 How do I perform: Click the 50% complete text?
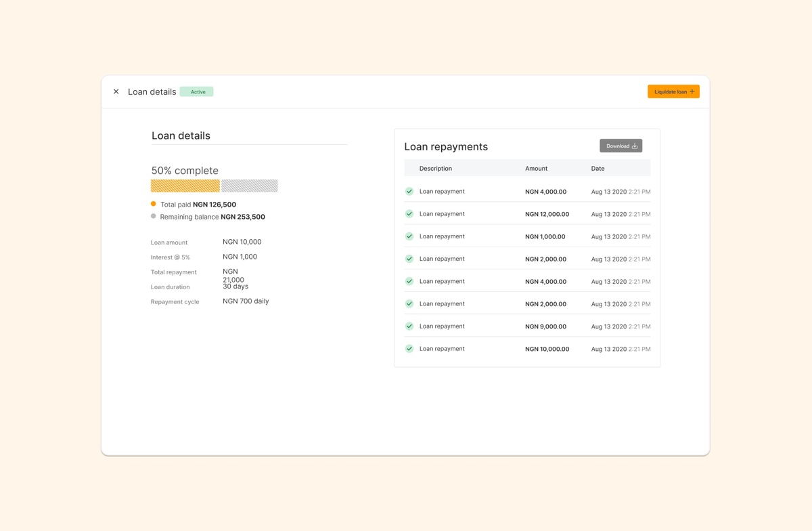click(185, 171)
